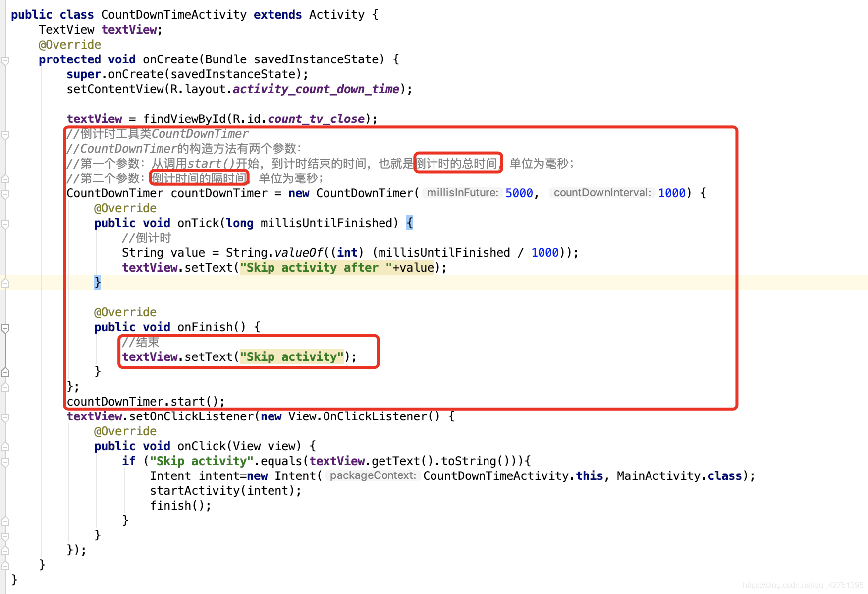Image resolution: width=868 pixels, height=594 pixels.
Task: Open the blog.csdn.net watermark link
Action: tap(803, 585)
